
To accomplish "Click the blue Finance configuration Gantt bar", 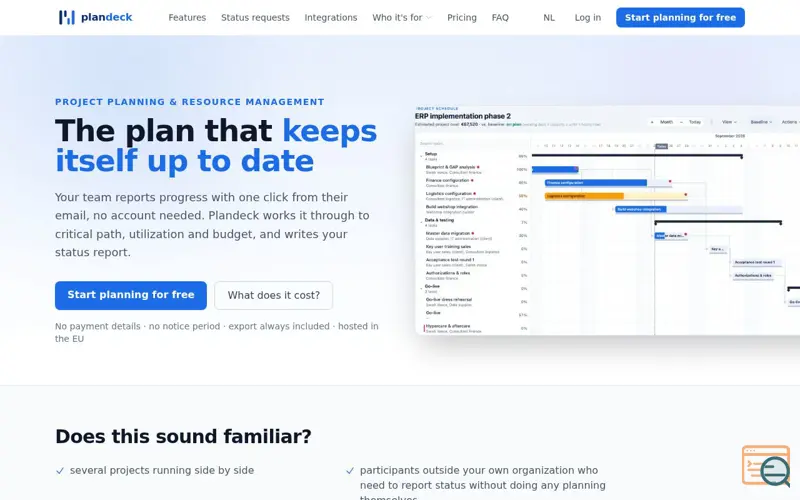I will tap(595, 183).
